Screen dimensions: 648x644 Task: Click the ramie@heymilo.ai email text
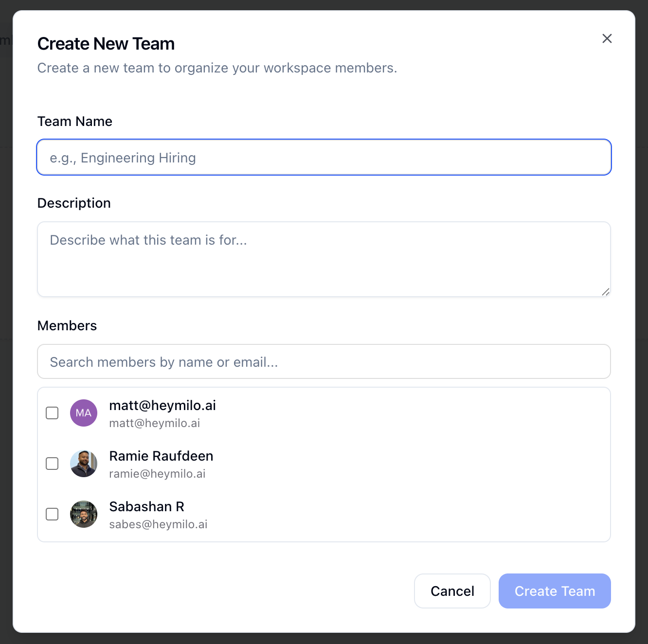pyautogui.click(x=157, y=474)
